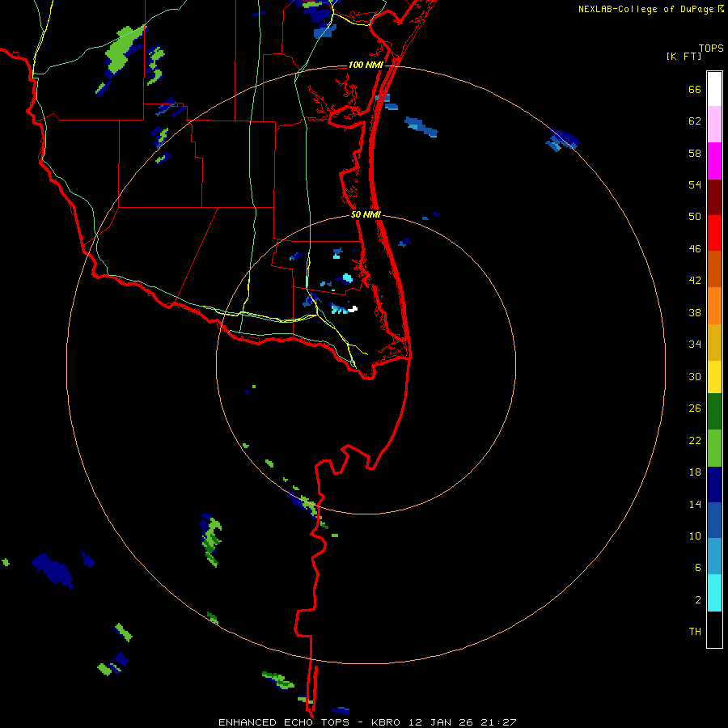This screenshot has height=728, width=728.
Task: Click the '50 NMI' range ring label
Action: [x=366, y=214]
